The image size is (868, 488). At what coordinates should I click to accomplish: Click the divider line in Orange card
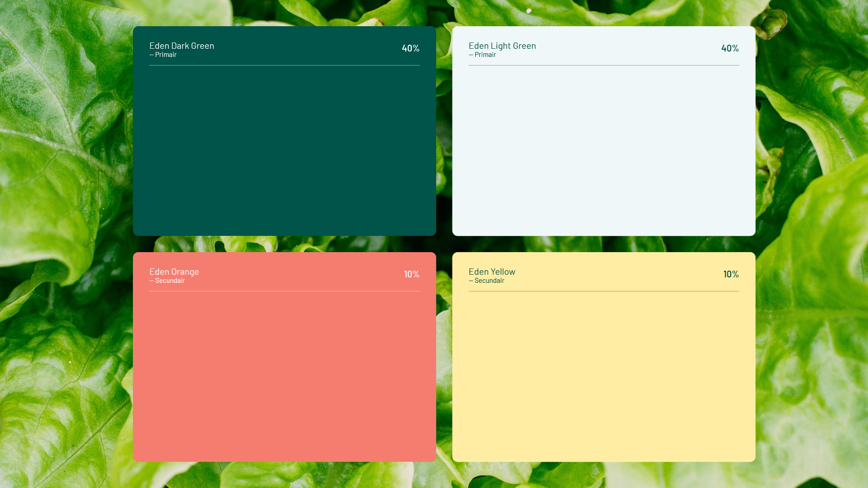coord(284,291)
